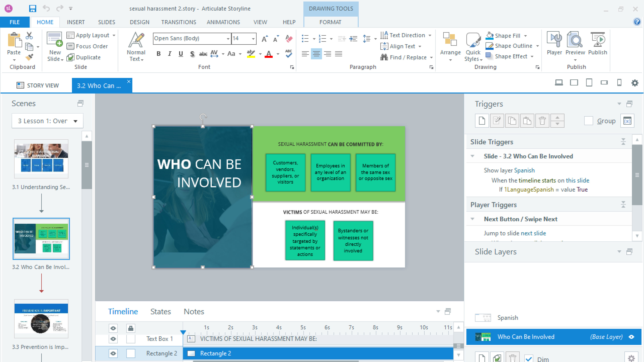Toggle visibility of Text Box 1 in timeline

coord(113,339)
